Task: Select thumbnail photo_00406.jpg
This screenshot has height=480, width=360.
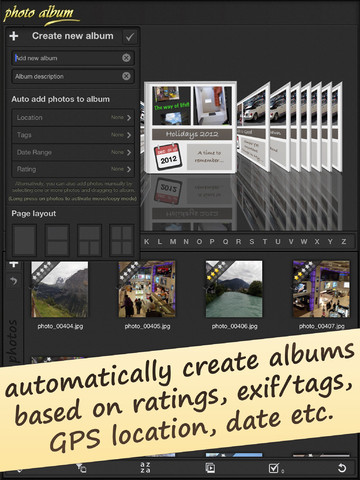Action: tap(234, 289)
